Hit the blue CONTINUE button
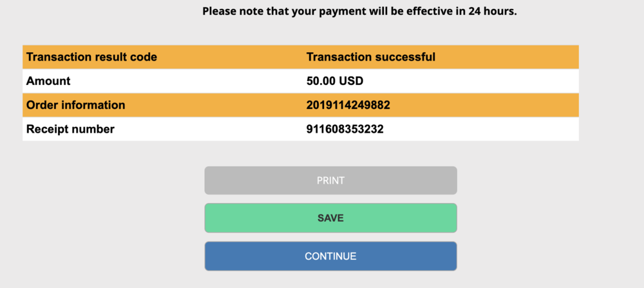Screen dimensions: 644x288 [330, 256]
